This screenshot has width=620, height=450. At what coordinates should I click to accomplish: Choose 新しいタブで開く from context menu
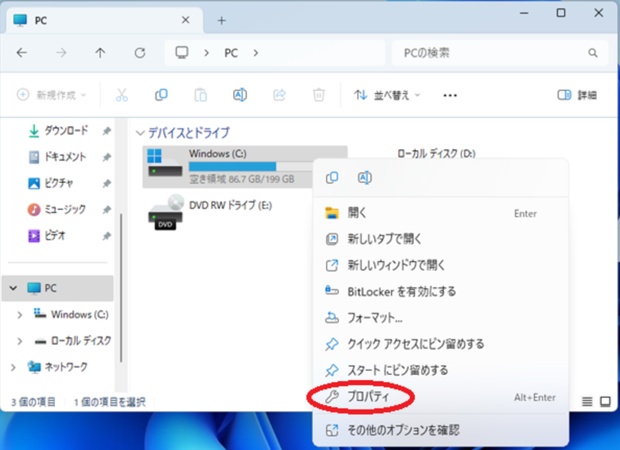click(x=440, y=239)
